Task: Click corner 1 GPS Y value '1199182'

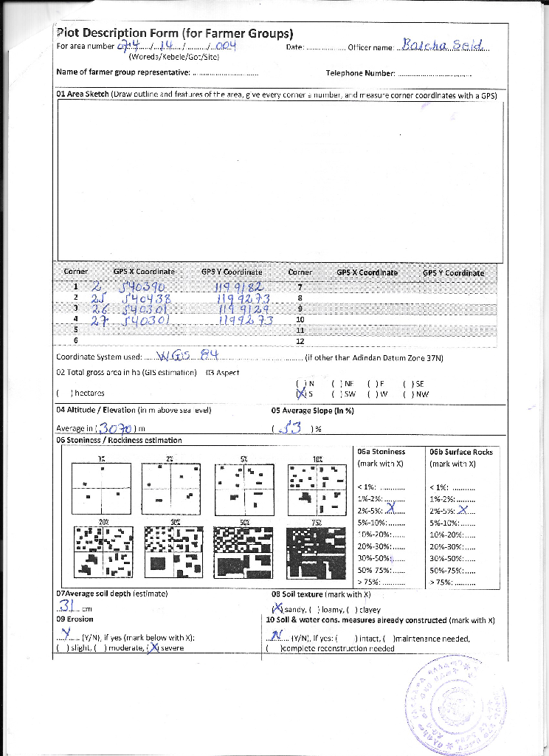Action: pyautogui.click(x=239, y=288)
